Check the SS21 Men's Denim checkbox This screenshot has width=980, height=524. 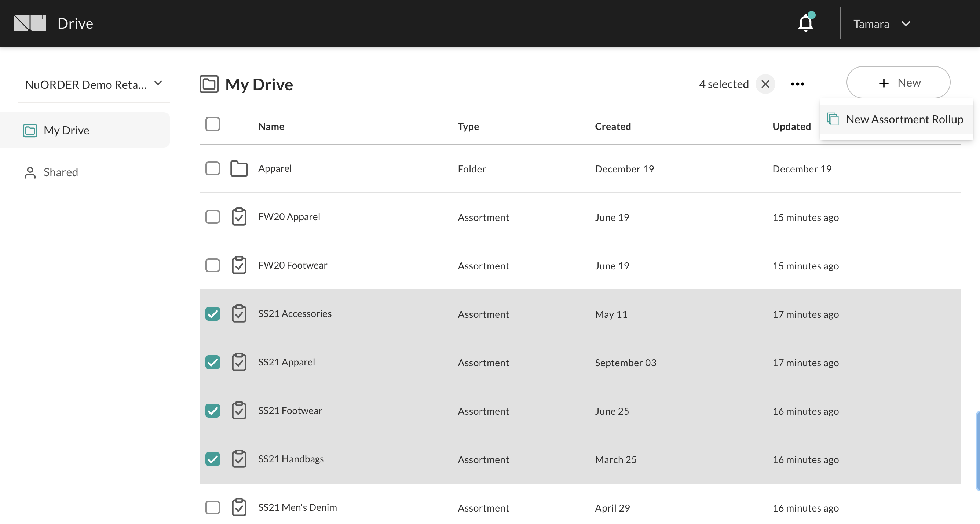pos(213,507)
